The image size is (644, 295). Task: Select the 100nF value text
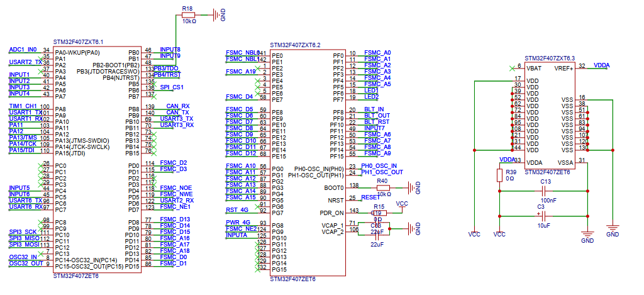pyautogui.click(x=548, y=200)
